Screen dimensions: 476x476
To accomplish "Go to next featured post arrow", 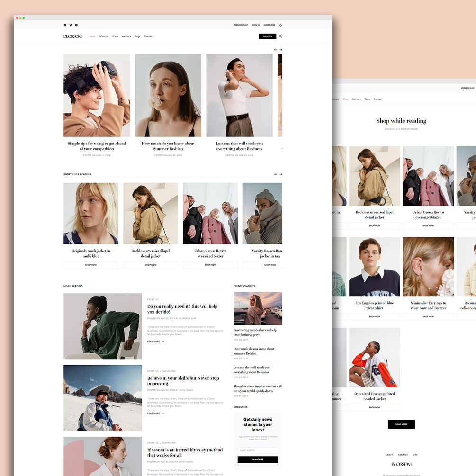I will (281, 49).
